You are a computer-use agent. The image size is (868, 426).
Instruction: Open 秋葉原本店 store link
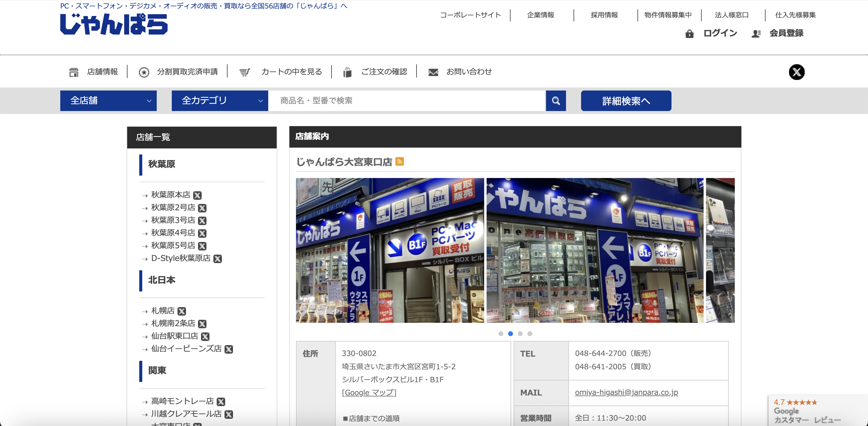click(x=171, y=195)
